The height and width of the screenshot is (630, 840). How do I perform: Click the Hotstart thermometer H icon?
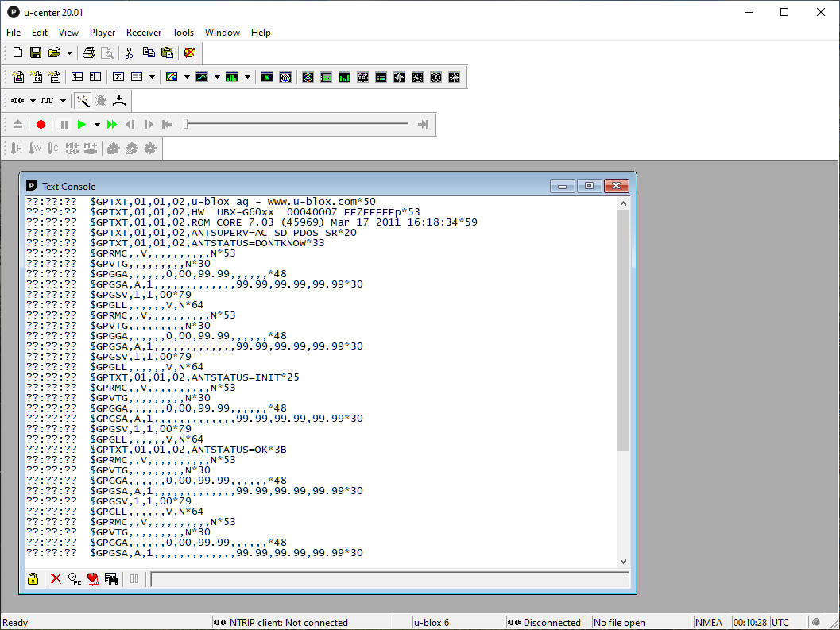tap(17, 149)
